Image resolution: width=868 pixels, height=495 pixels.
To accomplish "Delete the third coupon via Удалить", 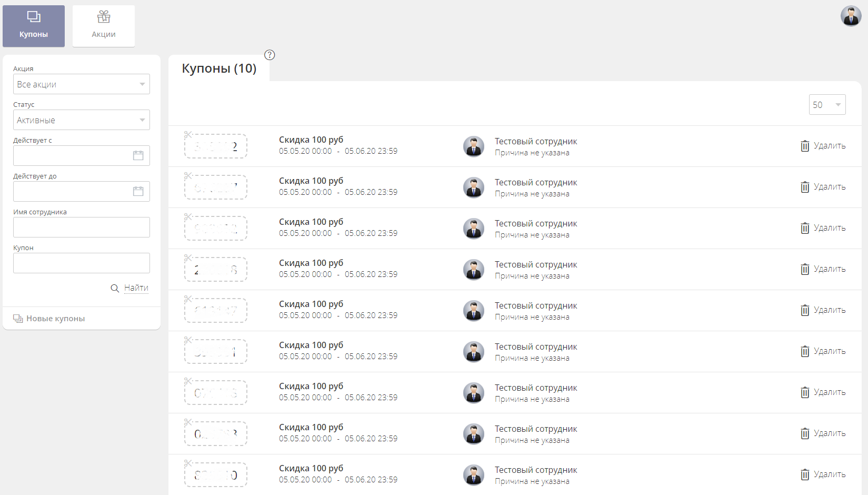I will (x=823, y=228).
